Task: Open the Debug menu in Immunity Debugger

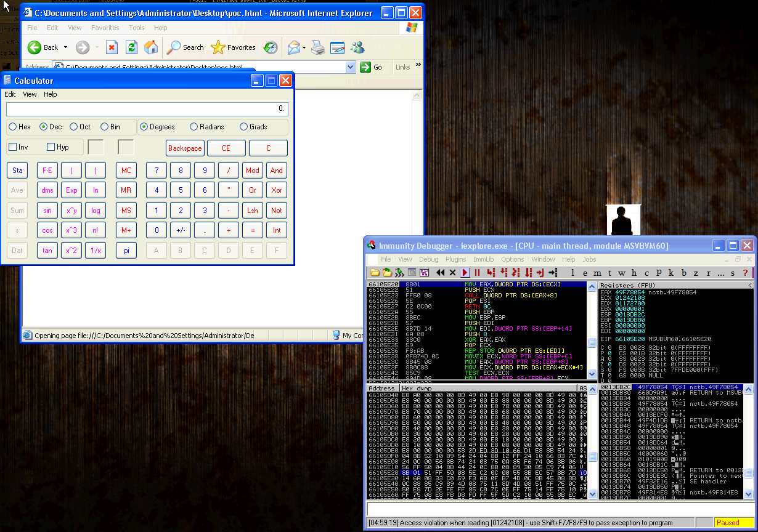Action: [x=429, y=259]
